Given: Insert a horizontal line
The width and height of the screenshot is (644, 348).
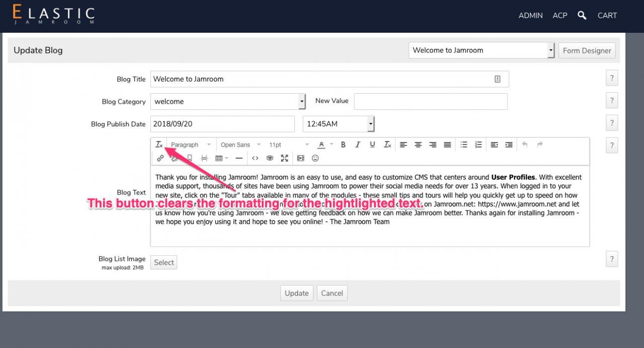Looking at the screenshot, I should (239, 158).
